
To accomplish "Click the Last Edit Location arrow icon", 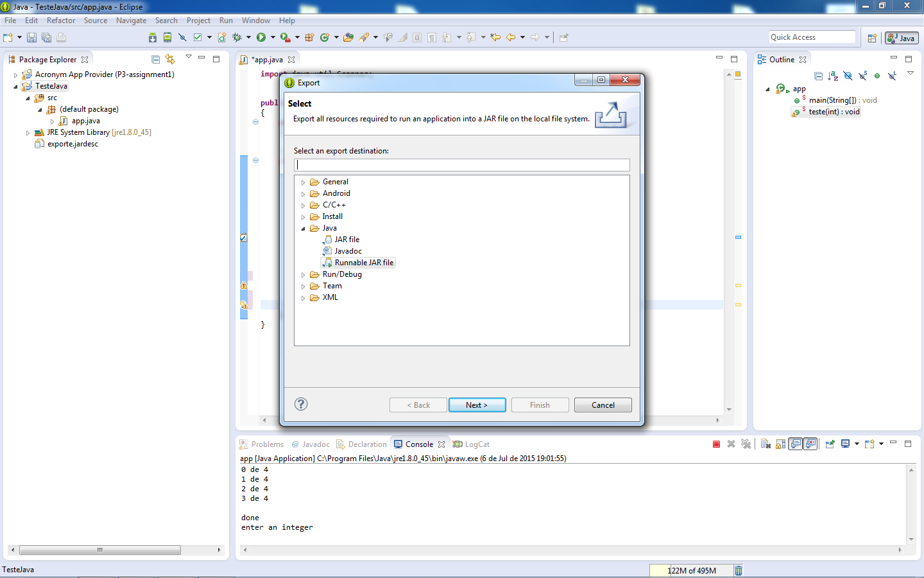I will pyautogui.click(x=495, y=38).
